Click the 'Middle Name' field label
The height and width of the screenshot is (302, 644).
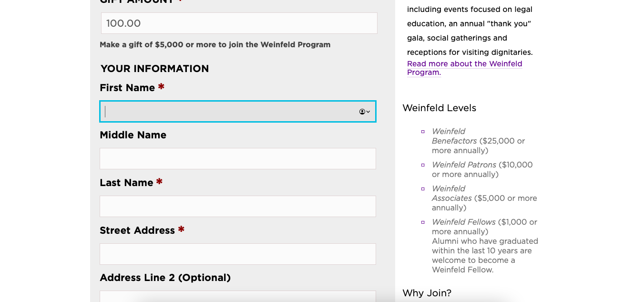click(x=133, y=135)
